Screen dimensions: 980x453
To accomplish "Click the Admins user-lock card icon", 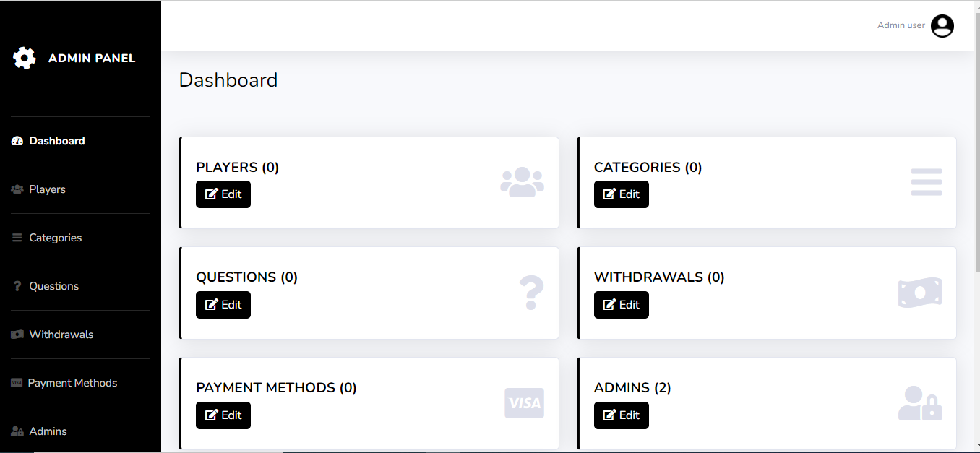I will (x=920, y=403).
